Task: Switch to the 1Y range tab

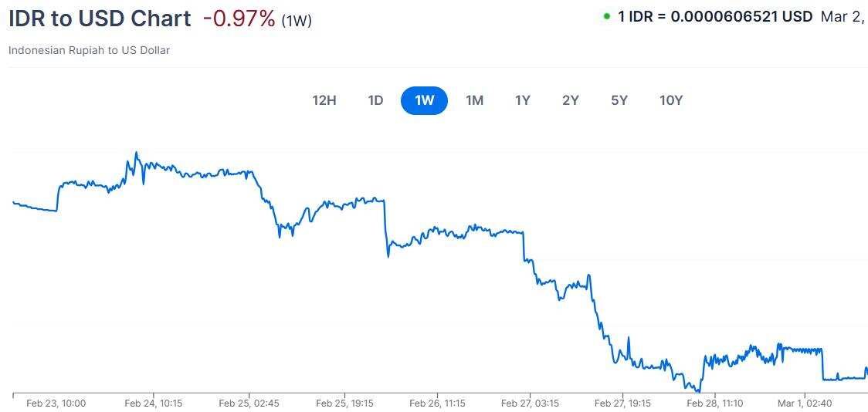Action: tap(523, 100)
